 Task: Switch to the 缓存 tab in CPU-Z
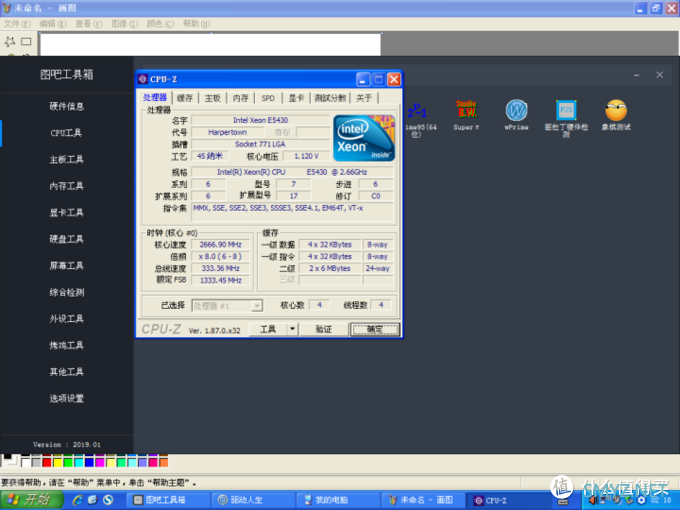[x=184, y=98]
